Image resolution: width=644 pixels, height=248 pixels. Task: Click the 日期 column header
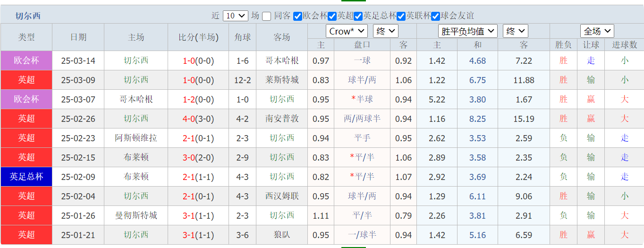[x=78, y=37]
